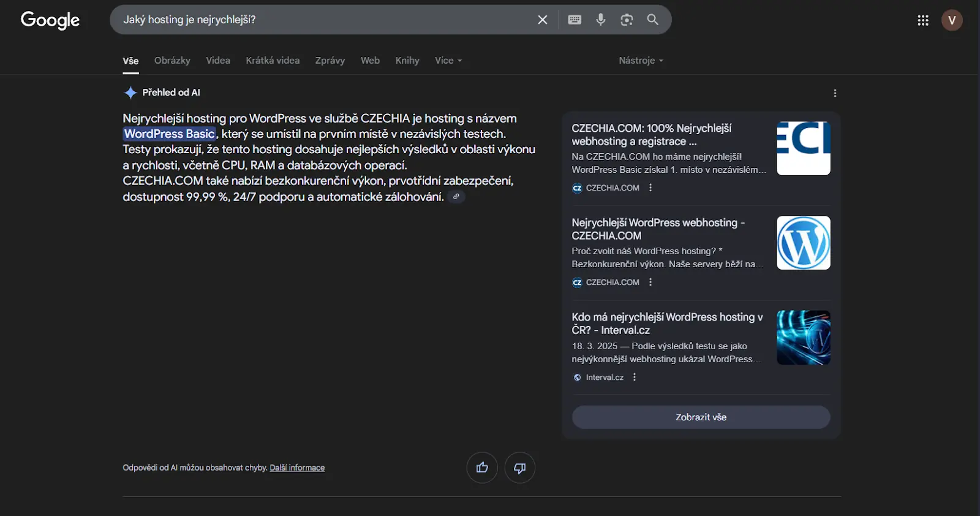
Task: Click inside the search query field
Action: pos(318,20)
